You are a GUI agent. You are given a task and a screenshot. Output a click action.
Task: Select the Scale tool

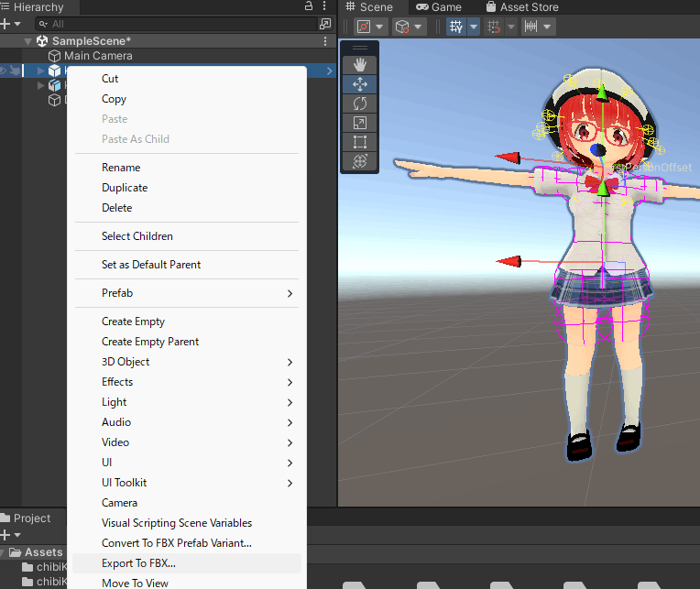360,123
